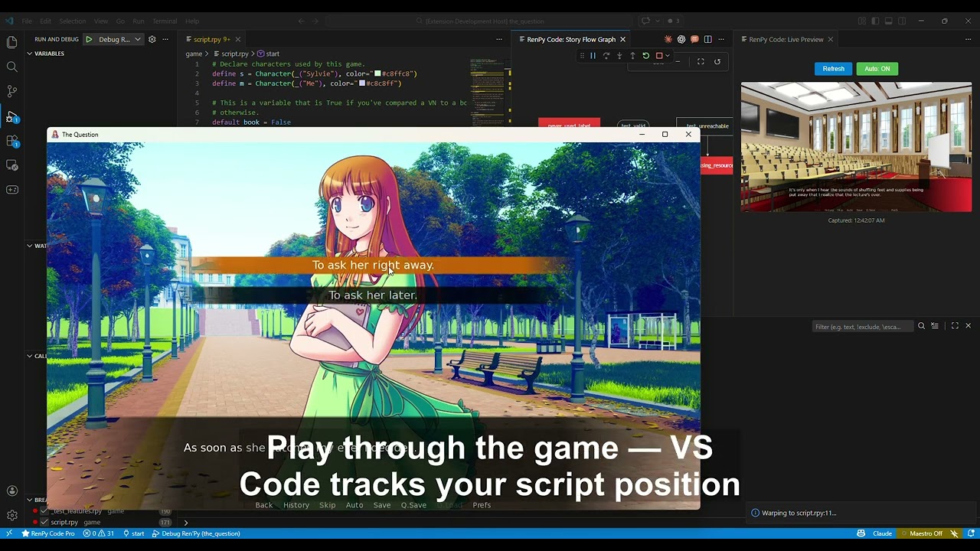Screen dimensions: 980x551
Task: Toggle Maestro Off in status bar
Action: 925,533
